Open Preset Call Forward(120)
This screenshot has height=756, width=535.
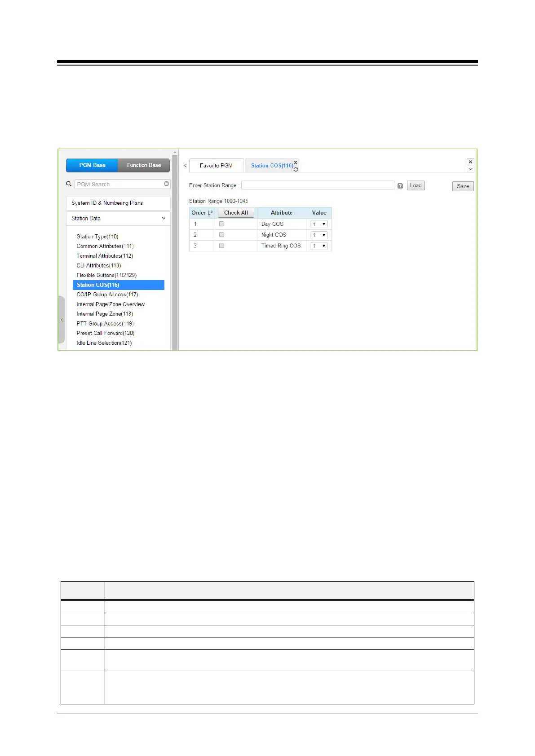point(106,333)
